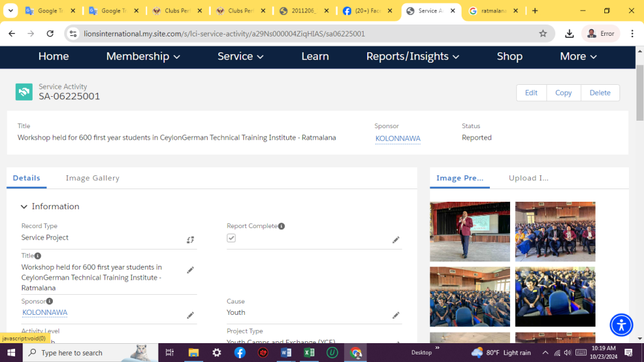Expand the Service menu
This screenshot has width=644, height=362.
pos(240,57)
